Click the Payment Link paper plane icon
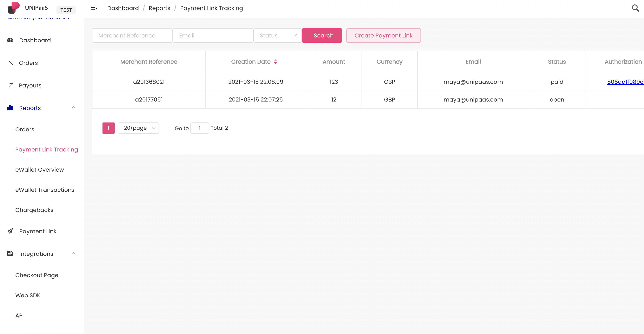 pos(10,231)
